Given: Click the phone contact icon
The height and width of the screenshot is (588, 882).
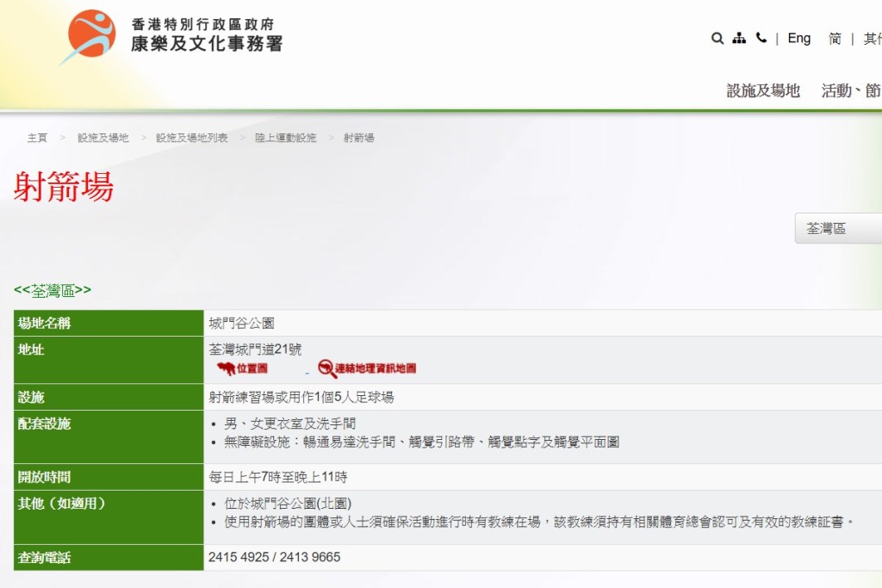Looking at the screenshot, I should pos(761,38).
